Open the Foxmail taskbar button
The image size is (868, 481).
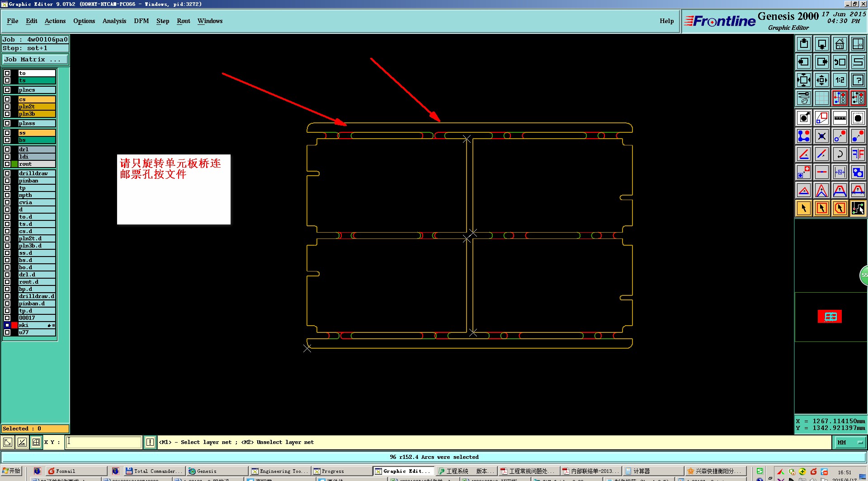[76, 471]
